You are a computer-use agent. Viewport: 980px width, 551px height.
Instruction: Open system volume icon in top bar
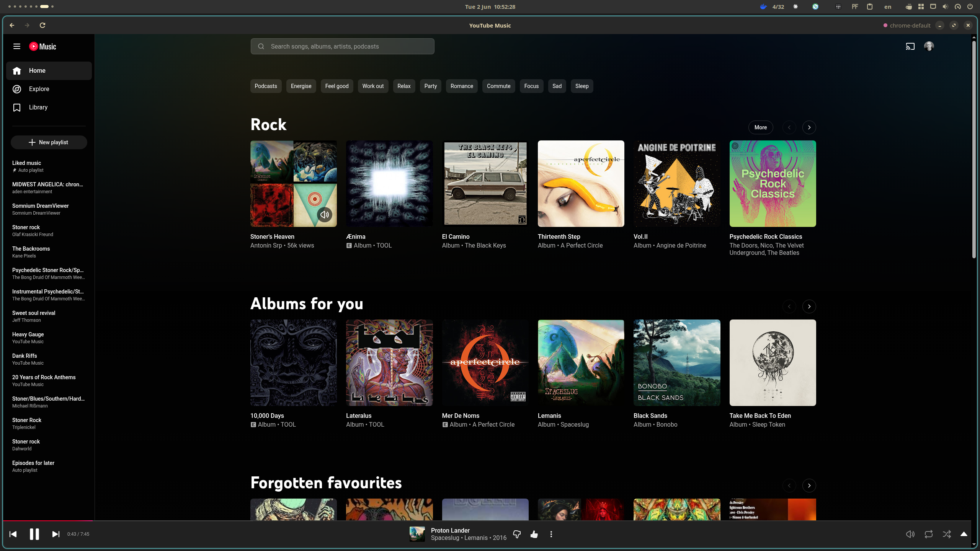(x=945, y=7)
